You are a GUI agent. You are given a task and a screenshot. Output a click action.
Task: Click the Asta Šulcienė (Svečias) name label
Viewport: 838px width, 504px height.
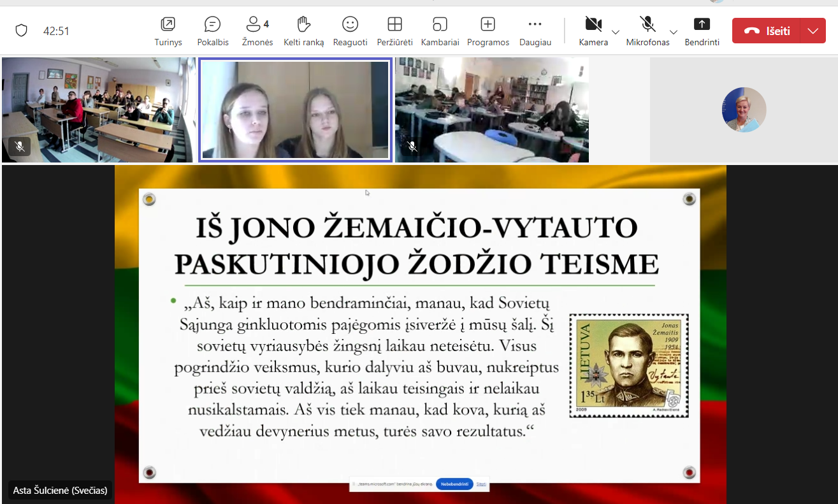60,491
